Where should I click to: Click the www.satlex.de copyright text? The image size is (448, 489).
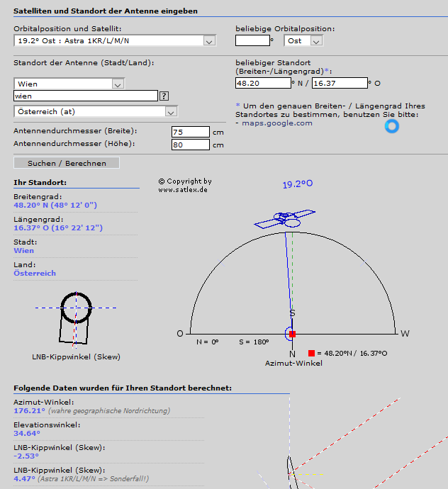coord(183,190)
